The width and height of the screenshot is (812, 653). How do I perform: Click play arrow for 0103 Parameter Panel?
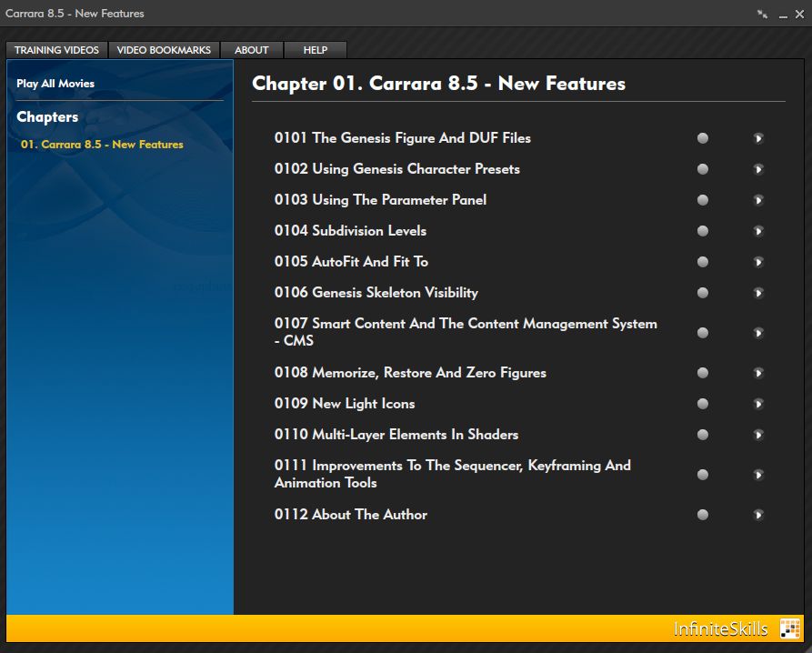point(758,200)
